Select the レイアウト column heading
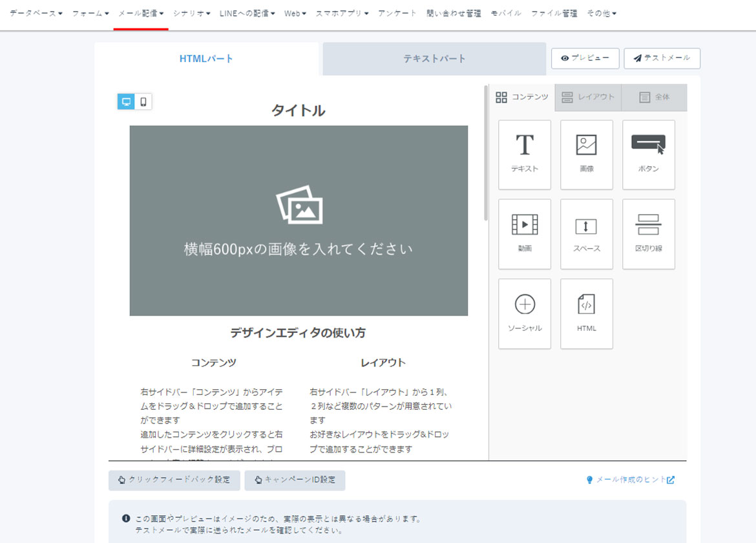This screenshot has height=543, width=756. pos(383,363)
